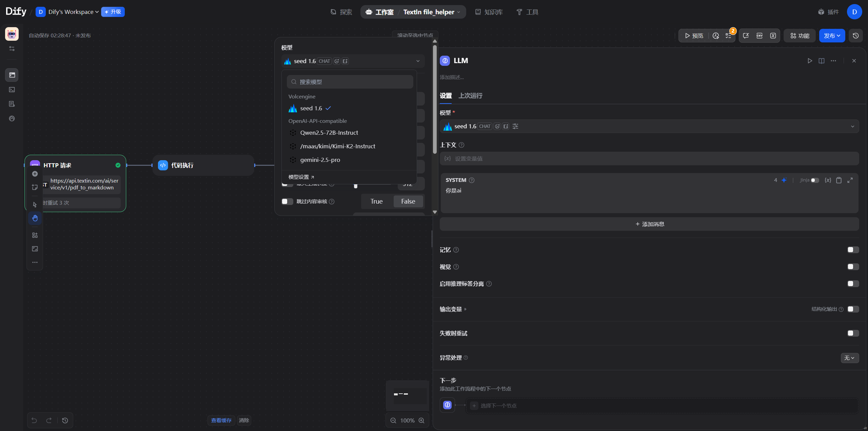868x431 pixels.
Task: Open the 发布 publish dropdown
Action: 832,36
